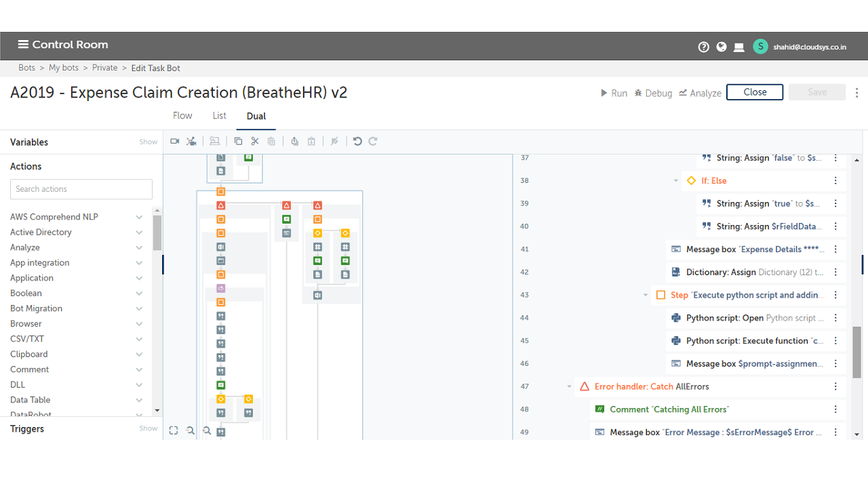Click the Copy items toolbar icon
Screen dimensions: 868x488
click(238, 141)
